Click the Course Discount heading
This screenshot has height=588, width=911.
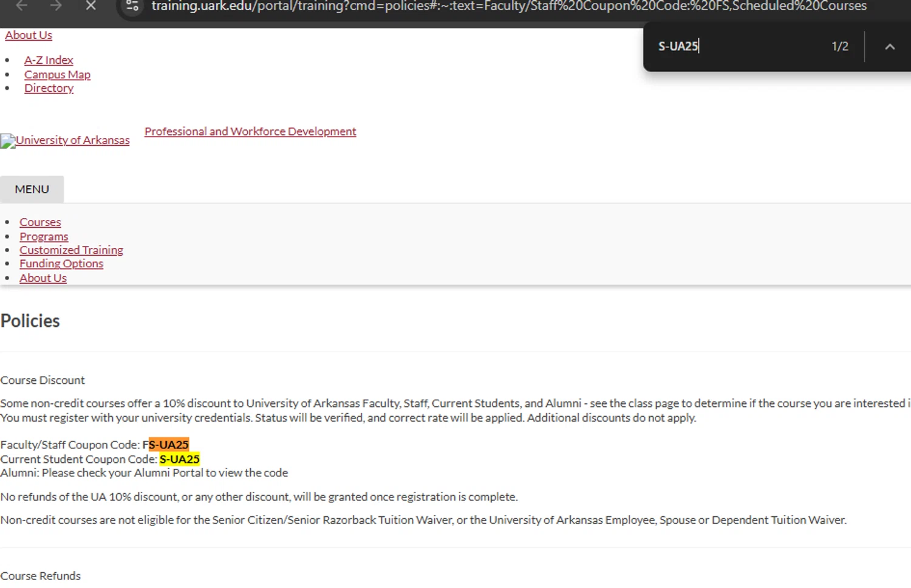pyautogui.click(x=43, y=380)
